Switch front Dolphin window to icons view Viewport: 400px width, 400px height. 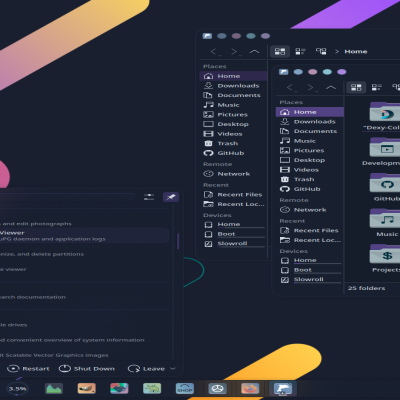pyautogui.click(x=356, y=87)
